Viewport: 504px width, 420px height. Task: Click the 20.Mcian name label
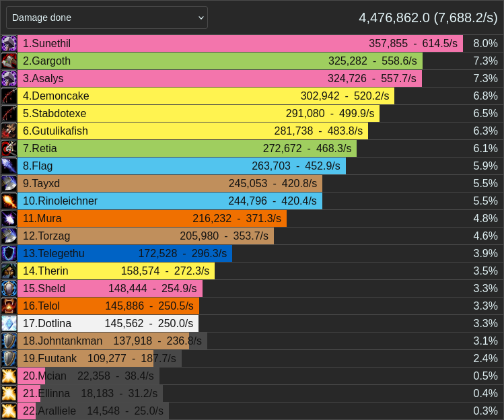pos(44,376)
